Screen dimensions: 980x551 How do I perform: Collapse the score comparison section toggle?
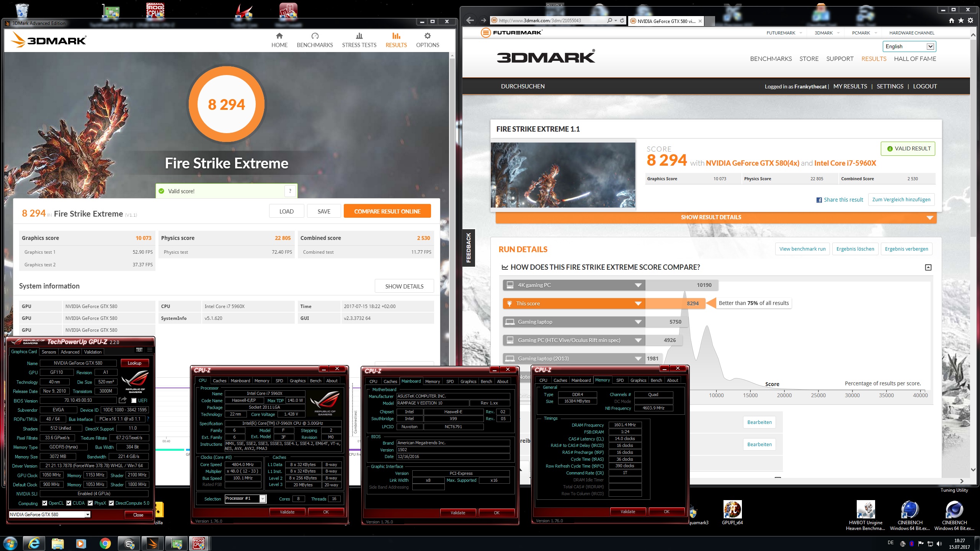click(x=928, y=267)
